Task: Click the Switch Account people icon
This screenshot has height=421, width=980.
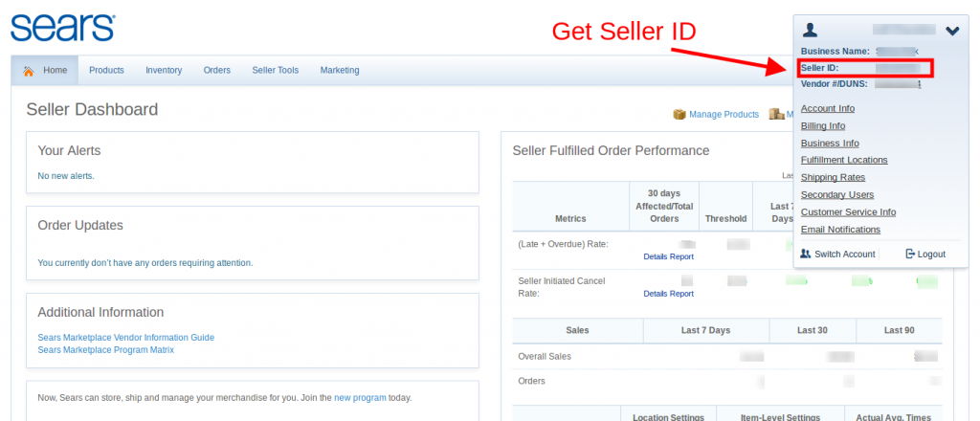Action: pyautogui.click(x=806, y=255)
